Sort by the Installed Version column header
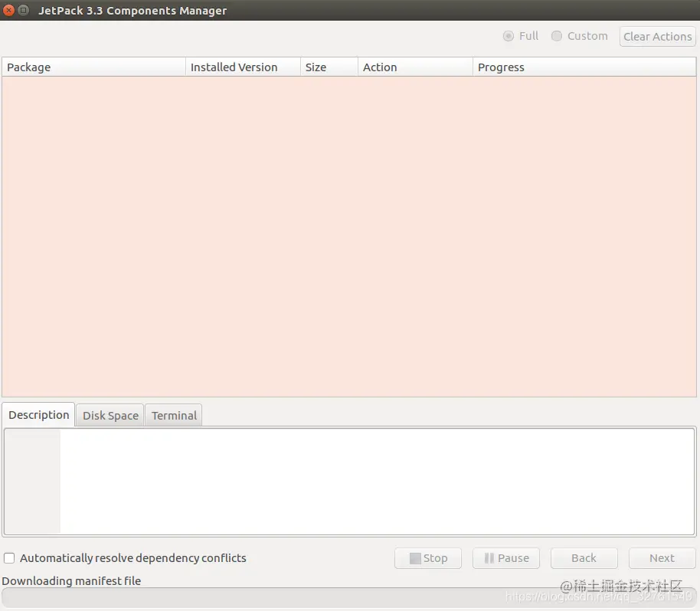Viewport: 700px width, 611px height. [243, 67]
